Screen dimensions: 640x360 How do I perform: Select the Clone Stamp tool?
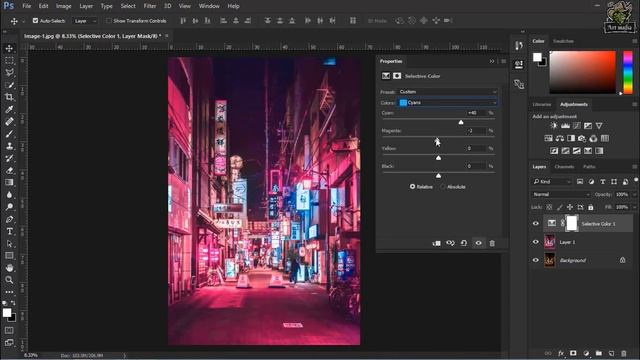[x=9, y=146]
